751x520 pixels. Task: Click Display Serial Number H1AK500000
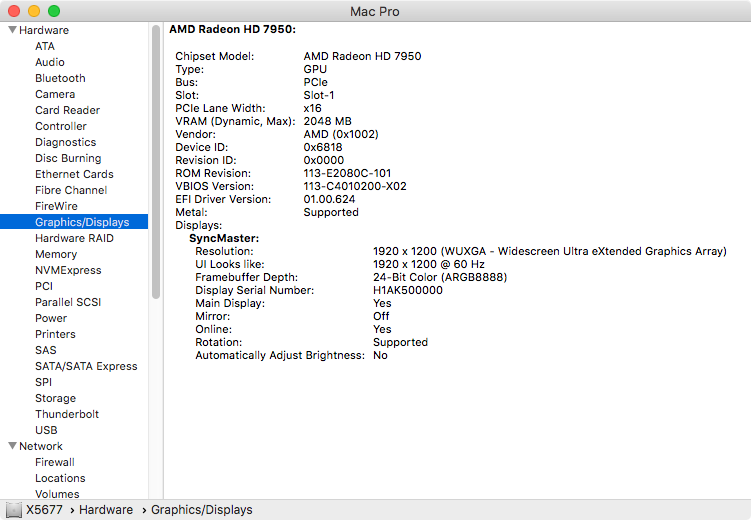(x=408, y=290)
